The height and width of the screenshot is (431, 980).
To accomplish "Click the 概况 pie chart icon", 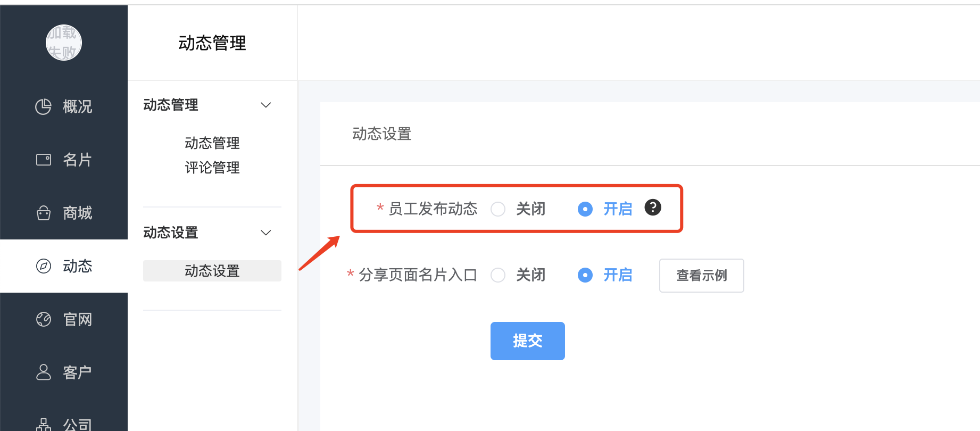I will [43, 106].
